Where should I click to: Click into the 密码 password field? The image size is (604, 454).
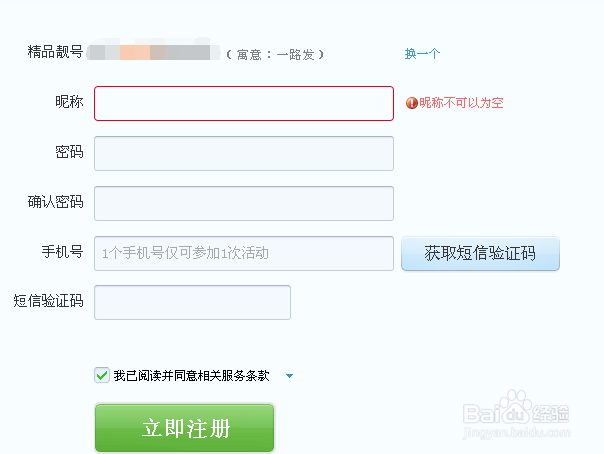pos(244,153)
